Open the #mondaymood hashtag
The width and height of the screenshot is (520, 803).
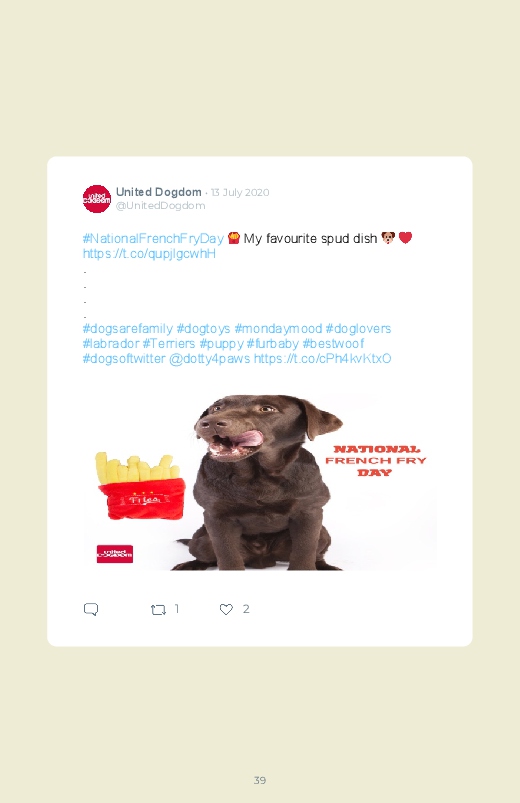point(278,329)
